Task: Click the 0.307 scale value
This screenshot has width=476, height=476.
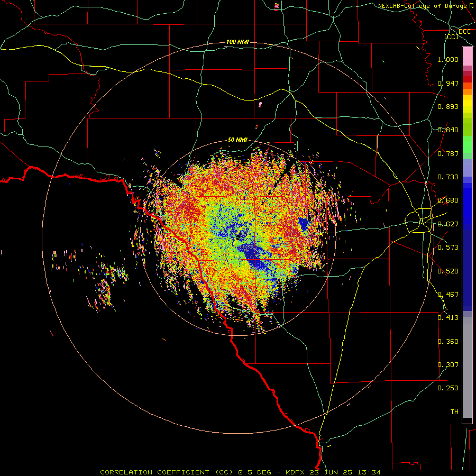Action: (x=448, y=364)
